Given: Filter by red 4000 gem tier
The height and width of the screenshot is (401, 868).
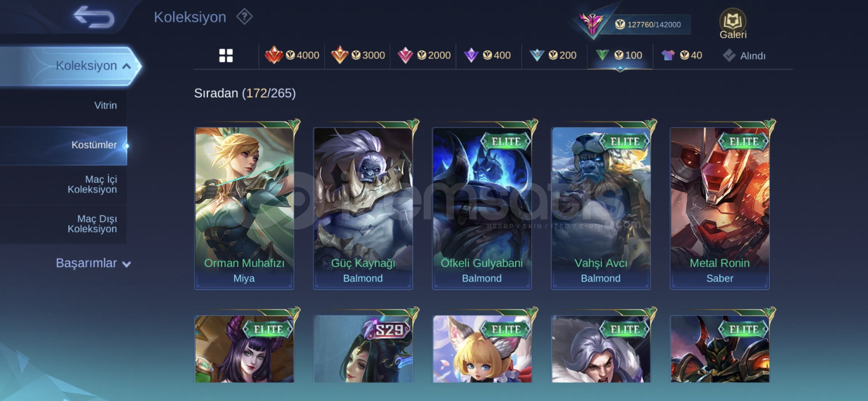Looking at the screenshot, I should (292, 55).
